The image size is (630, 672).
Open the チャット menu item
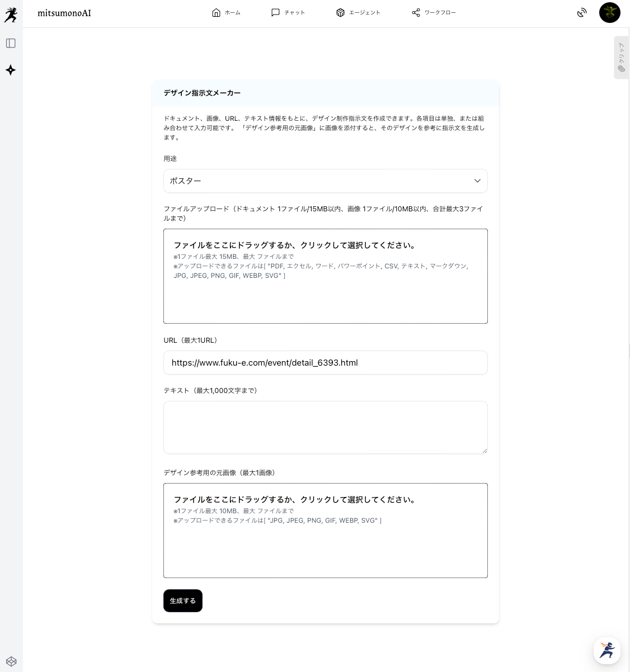[x=288, y=13]
